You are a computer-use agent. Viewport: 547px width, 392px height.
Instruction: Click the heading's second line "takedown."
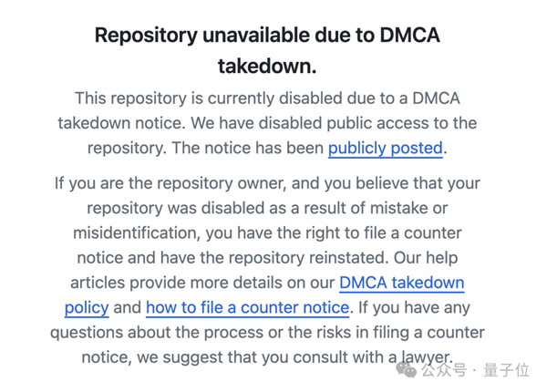click(267, 67)
